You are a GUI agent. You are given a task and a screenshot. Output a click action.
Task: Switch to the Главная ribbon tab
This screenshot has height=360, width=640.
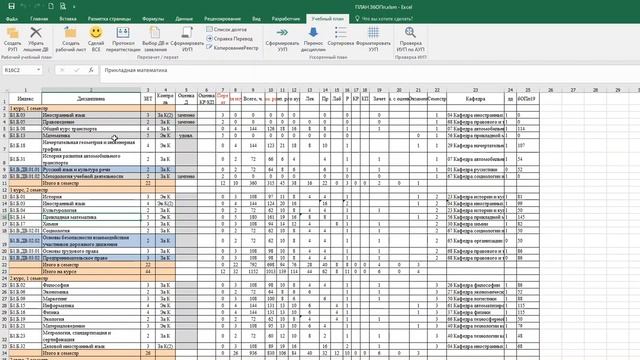[39, 19]
